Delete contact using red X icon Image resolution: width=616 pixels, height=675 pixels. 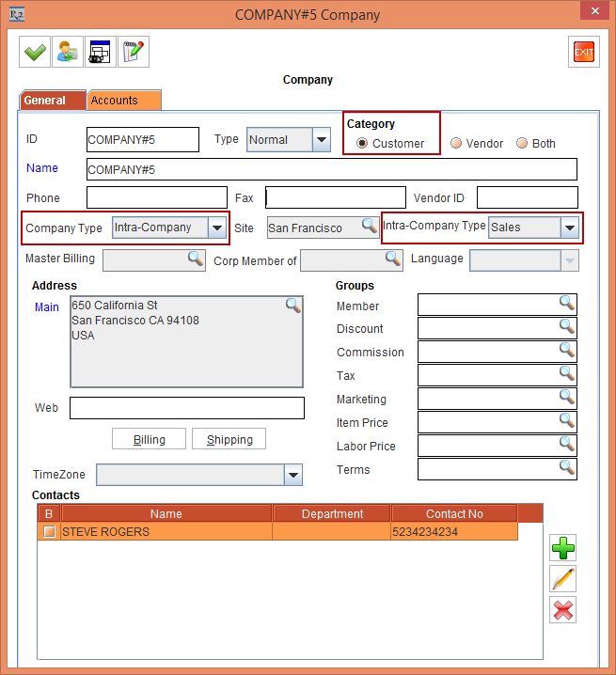(x=563, y=609)
